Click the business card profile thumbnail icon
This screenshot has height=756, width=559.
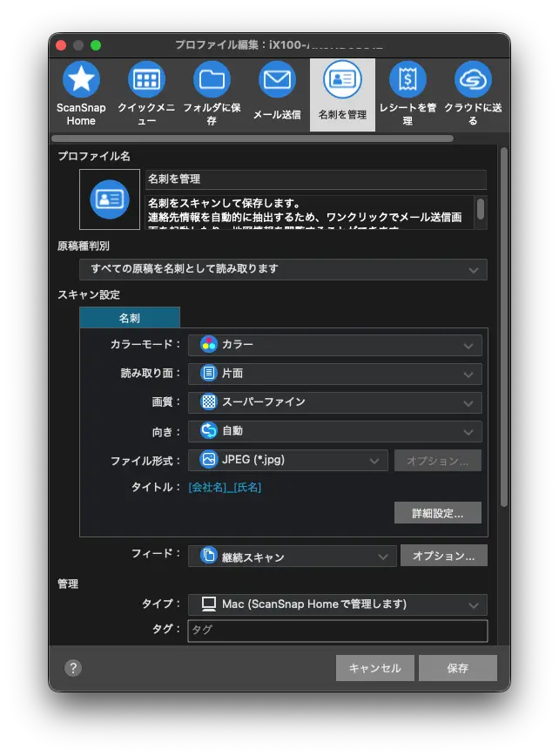click(x=110, y=199)
